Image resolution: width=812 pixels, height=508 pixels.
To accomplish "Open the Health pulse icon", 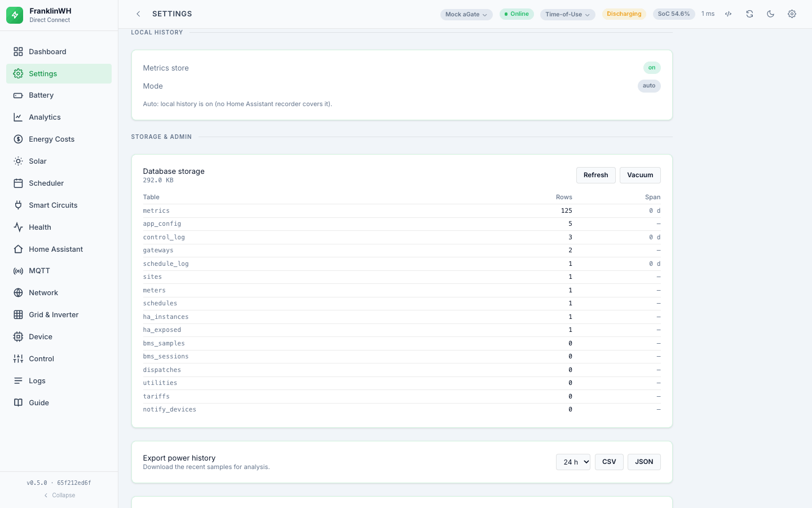I will point(18,227).
